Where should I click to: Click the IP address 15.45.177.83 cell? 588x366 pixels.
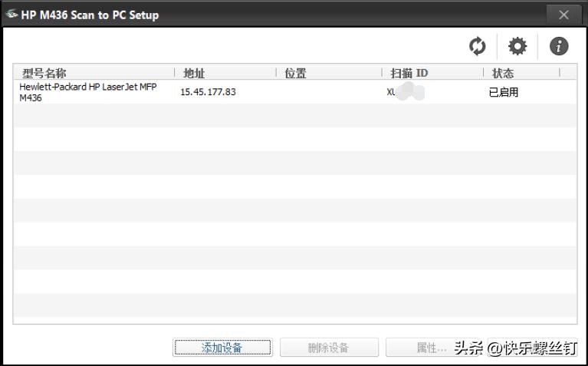[208, 92]
